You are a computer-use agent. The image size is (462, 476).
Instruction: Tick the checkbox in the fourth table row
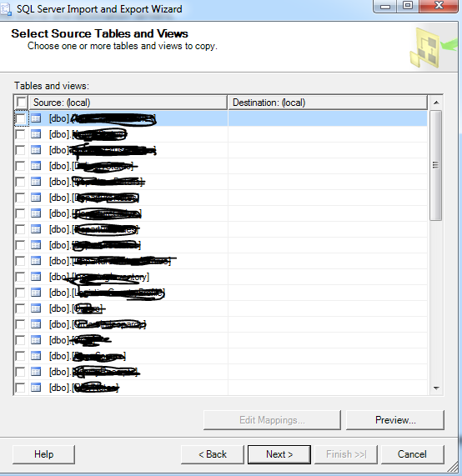20,166
